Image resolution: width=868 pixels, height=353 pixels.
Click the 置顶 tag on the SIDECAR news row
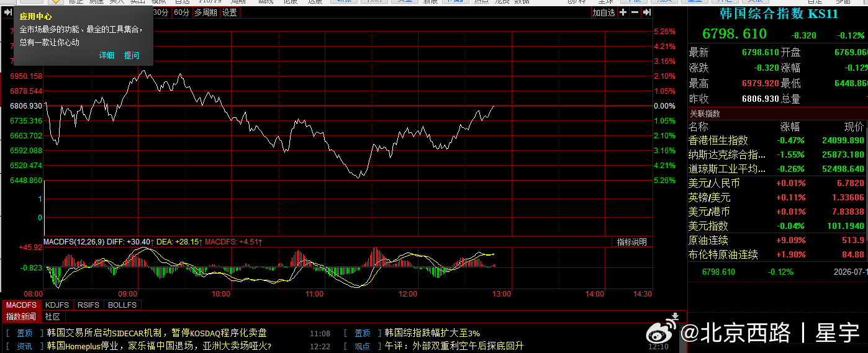pyautogui.click(x=25, y=333)
